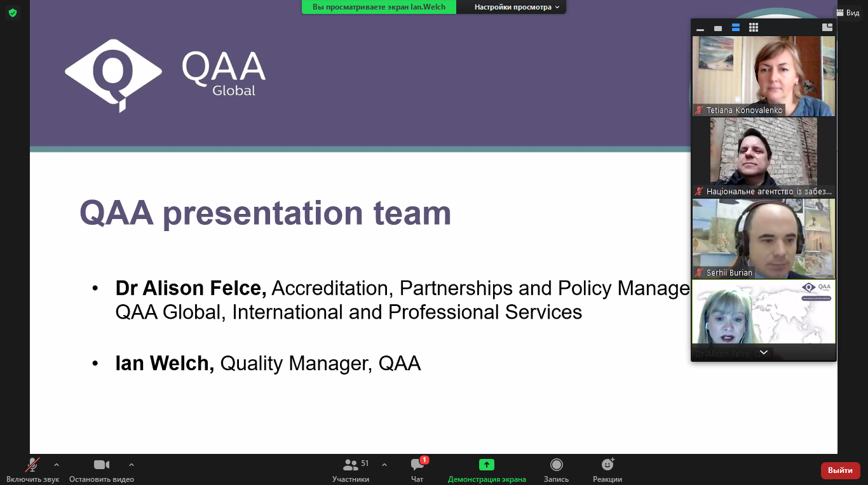The width and height of the screenshot is (868, 485).
Task: Minimize the video thumbnail panel
Action: click(700, 28)
